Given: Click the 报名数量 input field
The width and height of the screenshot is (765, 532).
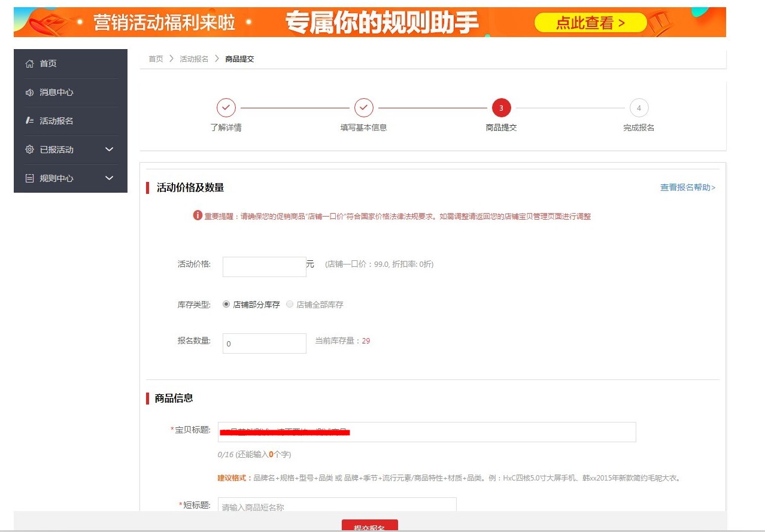Looking at the screenshot, I should pos(265,343).
